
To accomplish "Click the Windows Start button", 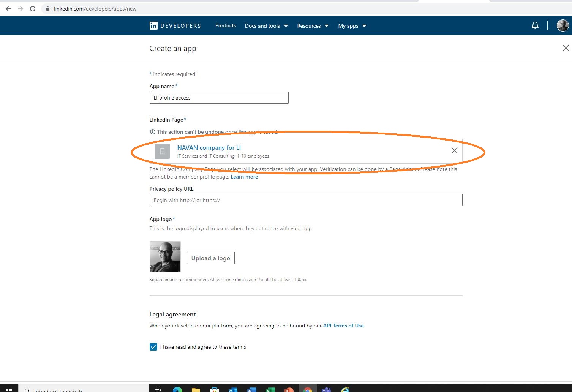I will (9, 389).
